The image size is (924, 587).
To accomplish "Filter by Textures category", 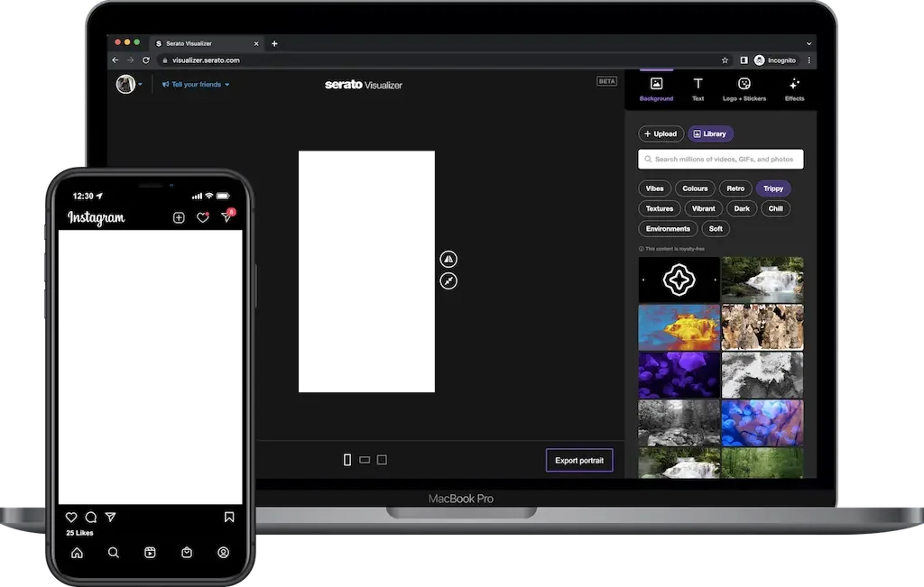I will (660, 208).
